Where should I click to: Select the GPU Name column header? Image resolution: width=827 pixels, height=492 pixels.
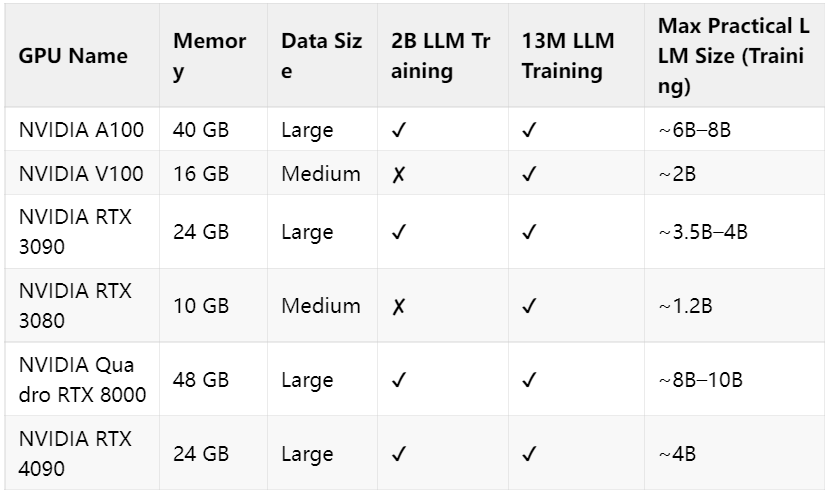pos(73,55)
